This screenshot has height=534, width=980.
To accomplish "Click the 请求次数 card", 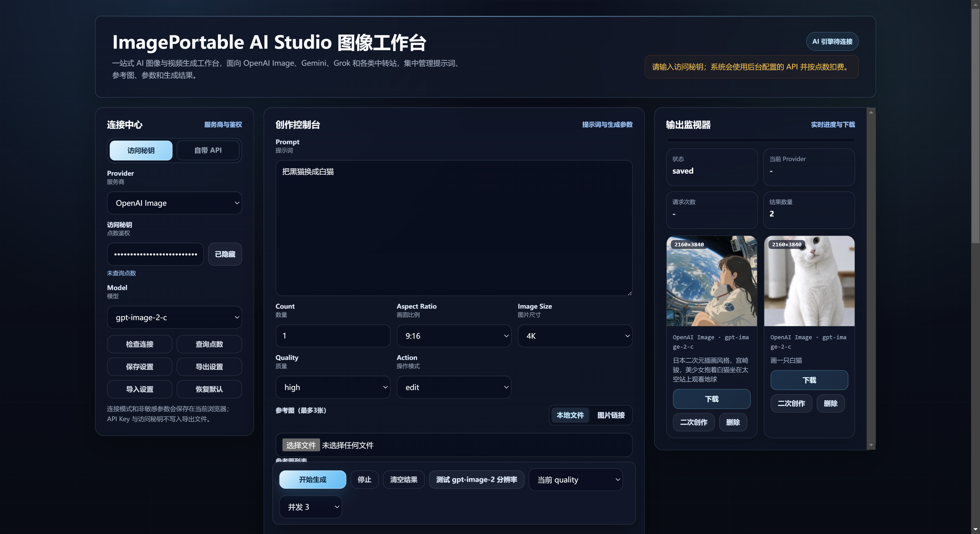I will point(711,210).
